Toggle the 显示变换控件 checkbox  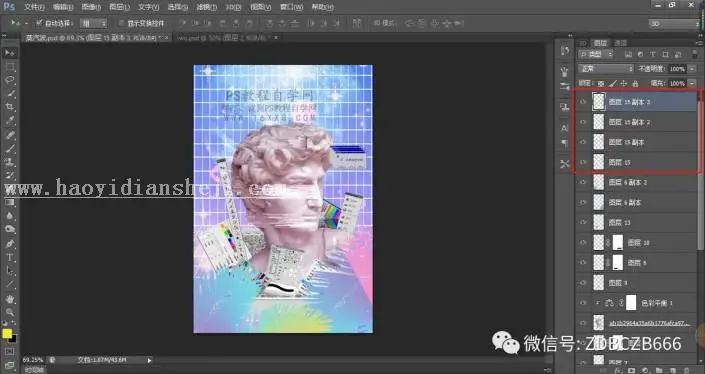pos(121,23)
